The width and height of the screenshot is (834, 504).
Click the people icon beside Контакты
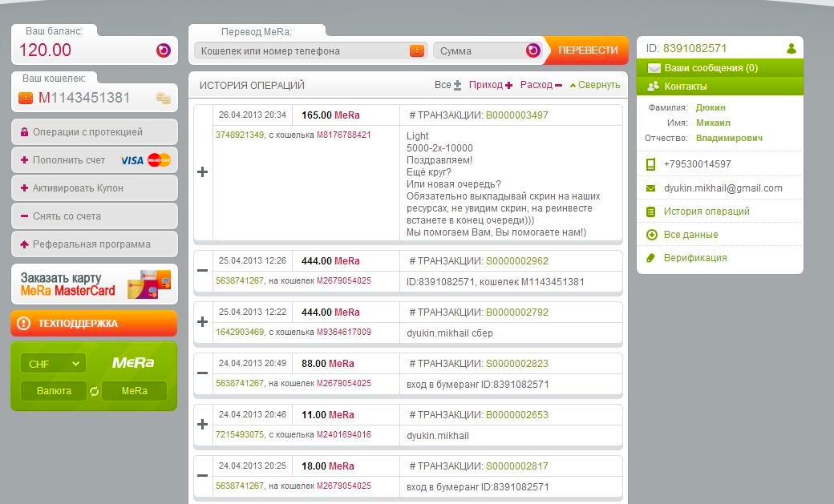click(x=653, y=86)
